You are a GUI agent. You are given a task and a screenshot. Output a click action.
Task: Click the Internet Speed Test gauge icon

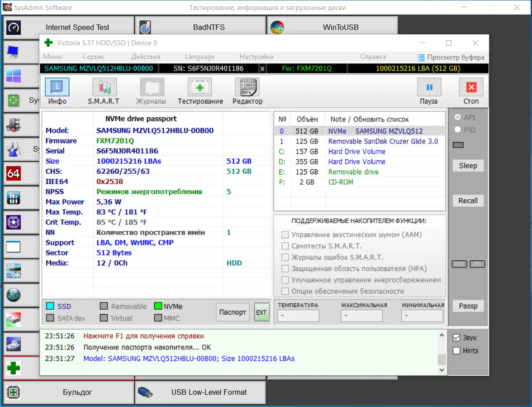14,28
